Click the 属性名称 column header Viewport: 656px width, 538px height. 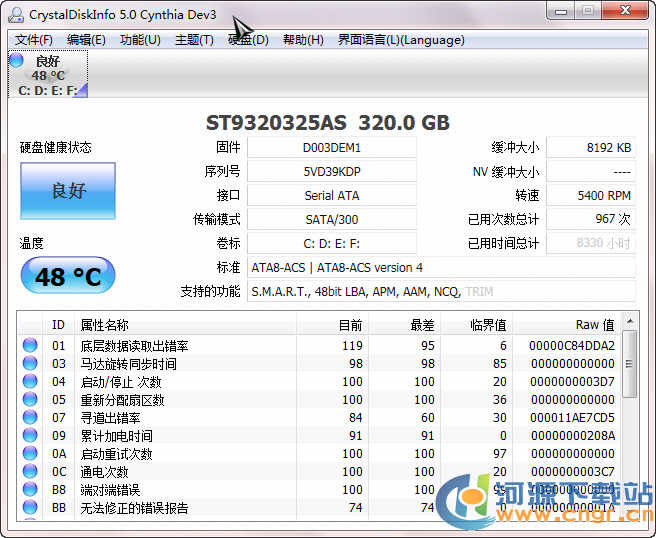[x=105, y=325]
